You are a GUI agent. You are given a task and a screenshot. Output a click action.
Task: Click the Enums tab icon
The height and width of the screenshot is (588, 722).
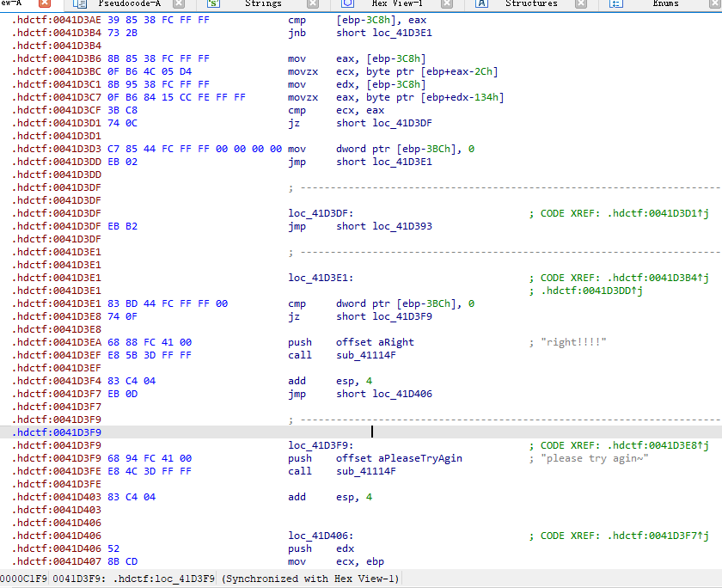616,3
